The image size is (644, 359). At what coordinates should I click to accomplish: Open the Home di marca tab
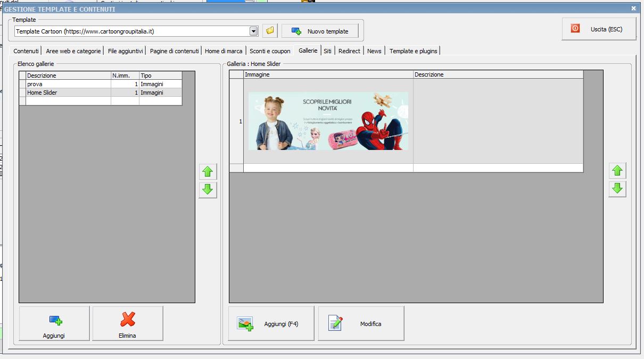tap(224, 51)
